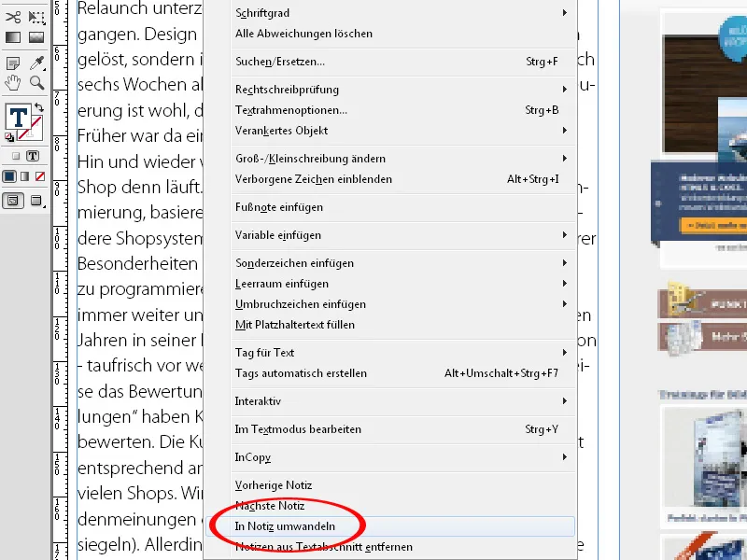
Task: Open the "Sonderzeichen einfügen" submenu
Action: pyautogui.click(x=294, y=263)
